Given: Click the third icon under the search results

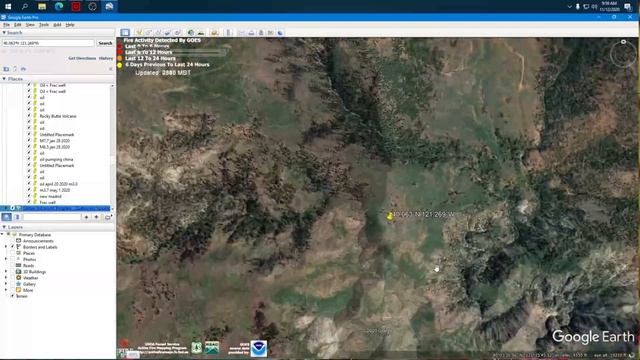Looking at the screenshot, I should point(23,69).
